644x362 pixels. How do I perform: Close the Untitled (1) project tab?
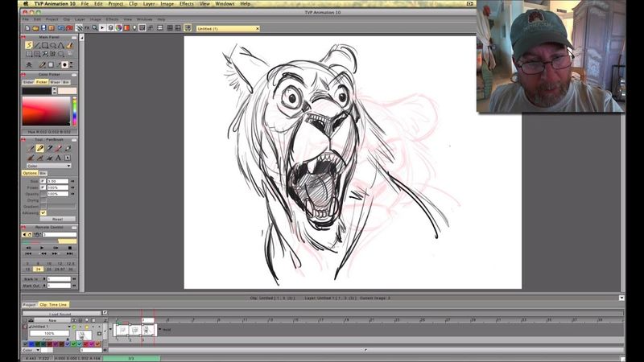pos(258,29)
